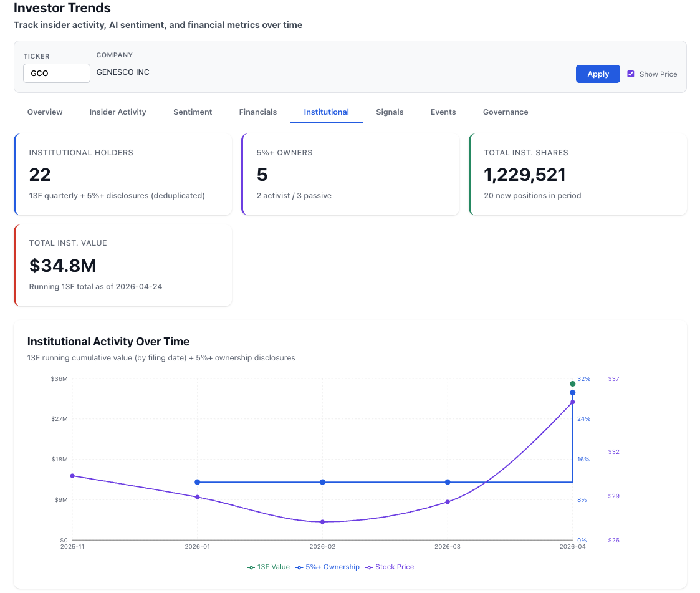Click purple Stock Price point at 2026-04

point(573,402)
